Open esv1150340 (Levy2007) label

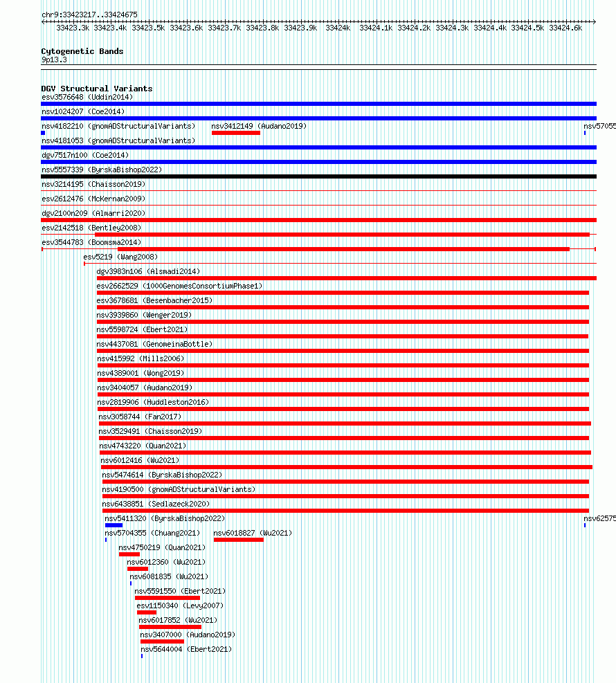click(180, 606)
